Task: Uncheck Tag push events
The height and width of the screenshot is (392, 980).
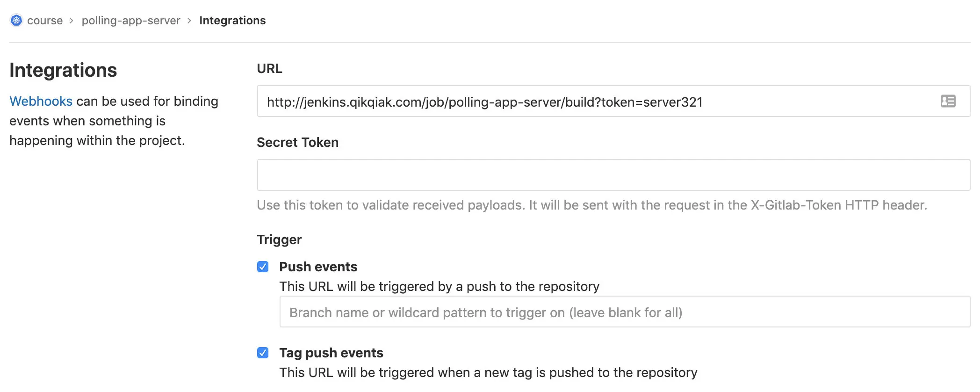Action: point(263,353)
